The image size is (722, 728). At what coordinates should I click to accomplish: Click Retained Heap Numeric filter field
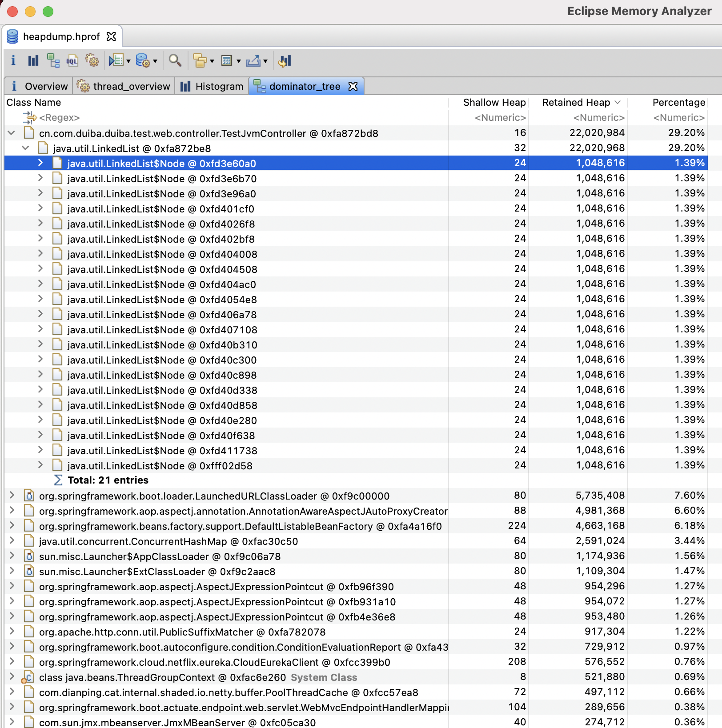tap(578, 117)
